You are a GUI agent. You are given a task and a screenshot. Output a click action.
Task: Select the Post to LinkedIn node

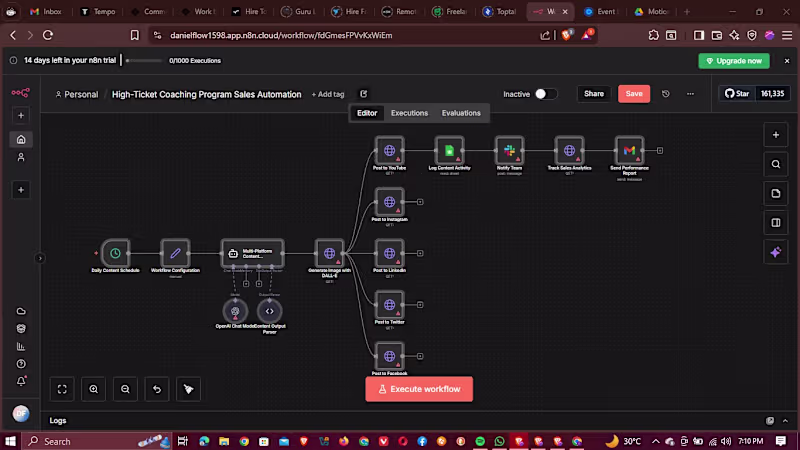click(x=389, y=253)
